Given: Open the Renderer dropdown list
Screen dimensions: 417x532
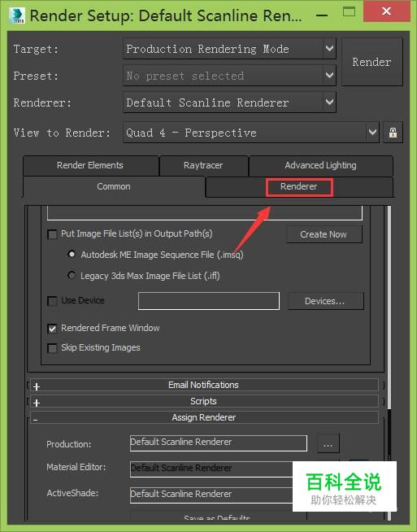Looking at the screenshot, I should pos(229,102).
